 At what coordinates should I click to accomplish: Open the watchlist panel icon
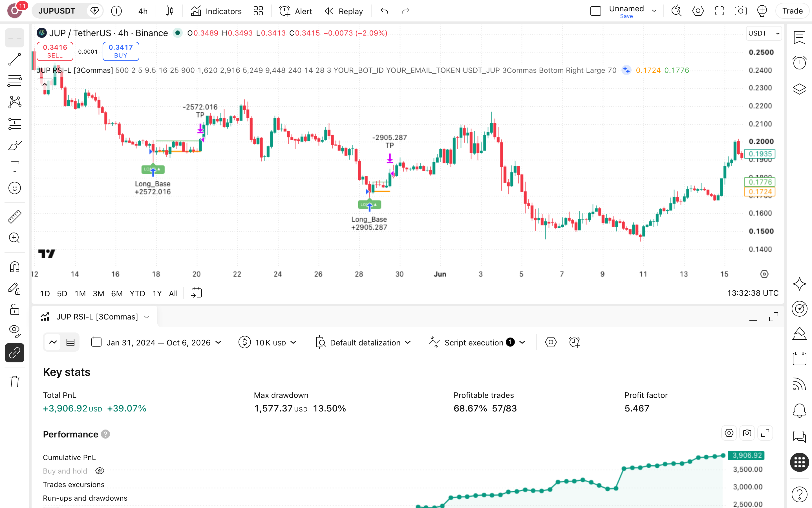(799, 37)
